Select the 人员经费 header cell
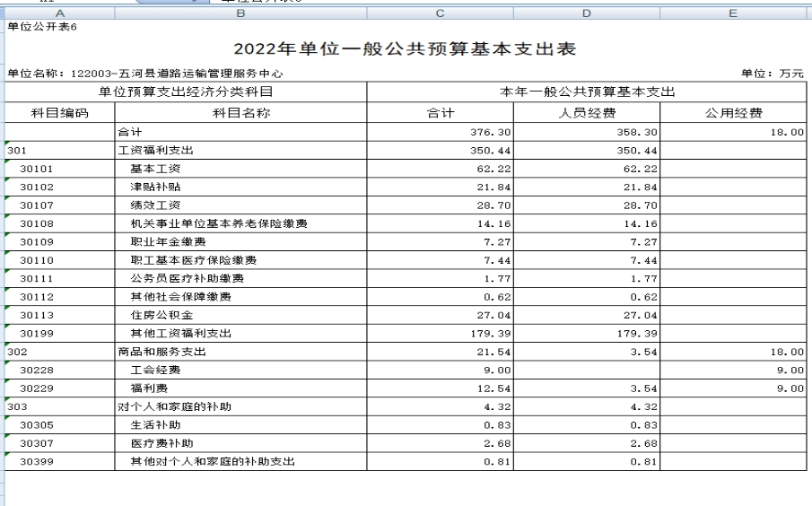 pos(587,113)
